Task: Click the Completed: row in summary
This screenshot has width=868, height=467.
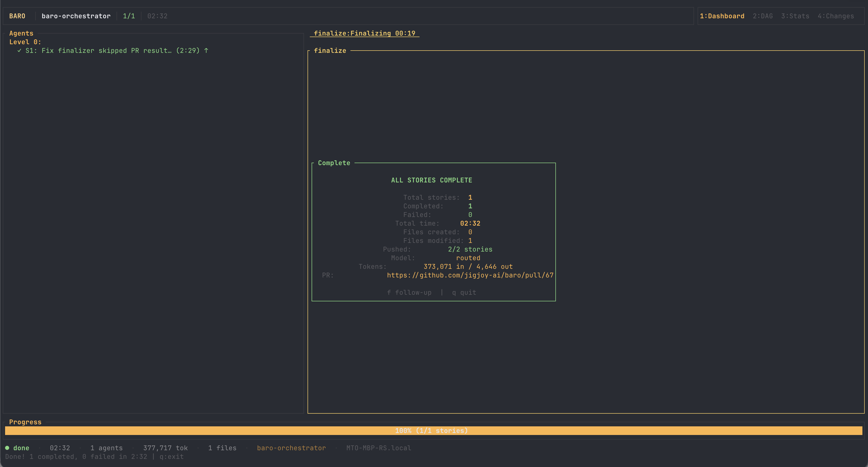Action: [438, 206]
